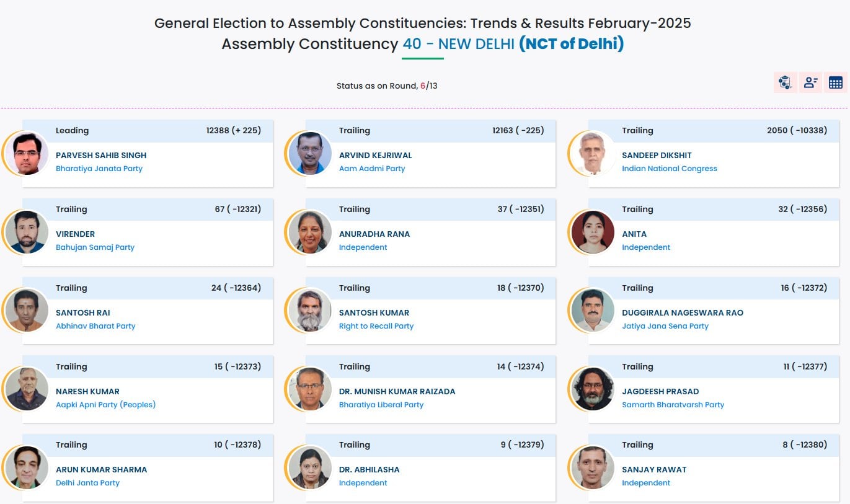This screenshot has height=504, width=850.
Task: Switch to candidate-wise view icon
Action: (810, 82)
